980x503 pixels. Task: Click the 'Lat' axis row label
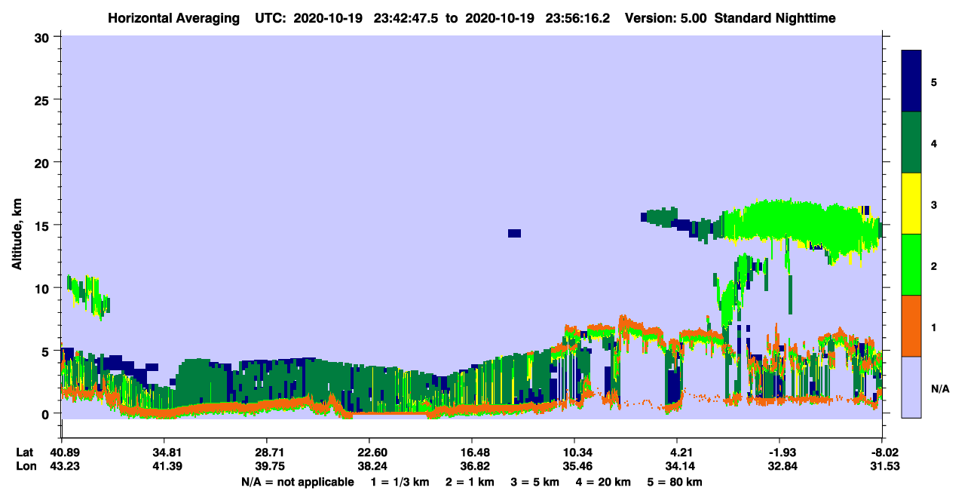pyautogui.click(x=24, y=452)
